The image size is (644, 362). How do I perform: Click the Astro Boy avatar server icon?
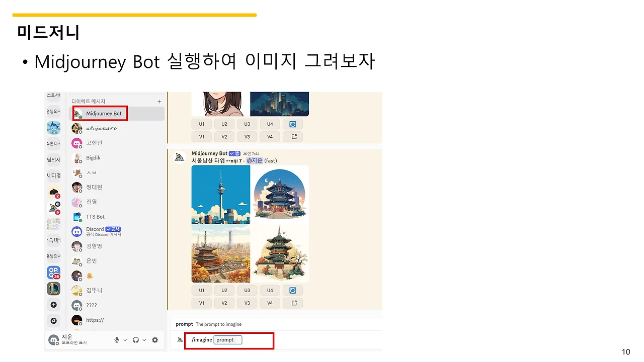tap(53, 128)
